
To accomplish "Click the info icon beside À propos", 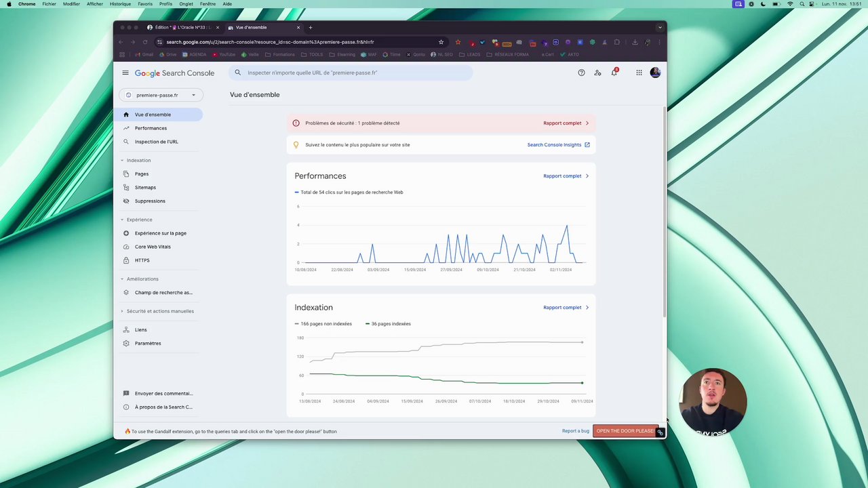I will coord(126,407).
